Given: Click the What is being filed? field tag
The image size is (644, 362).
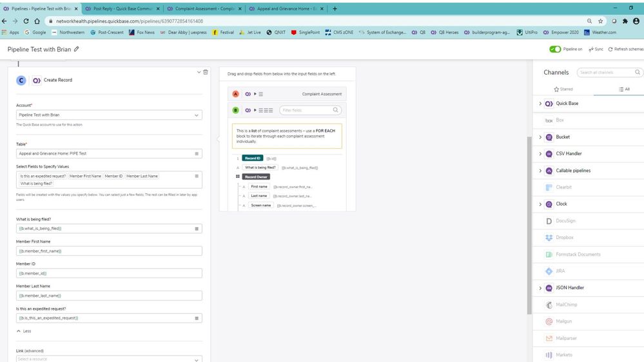Looking at the screenshot, I should click(260, 167).
